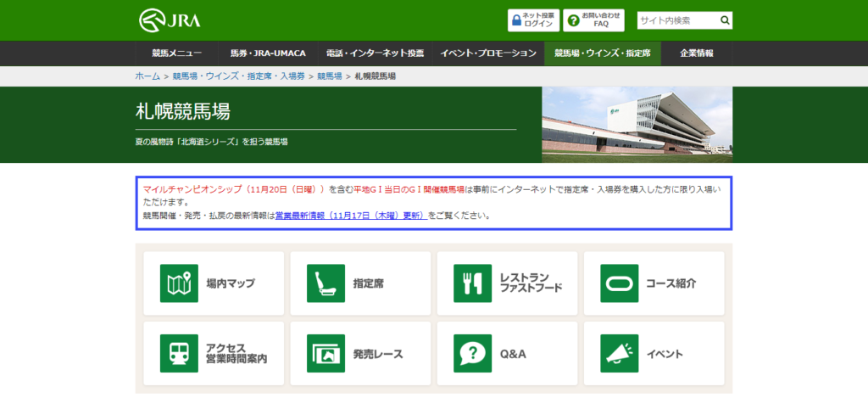Click the コース紹介 oval track icon

click(619, 283)
